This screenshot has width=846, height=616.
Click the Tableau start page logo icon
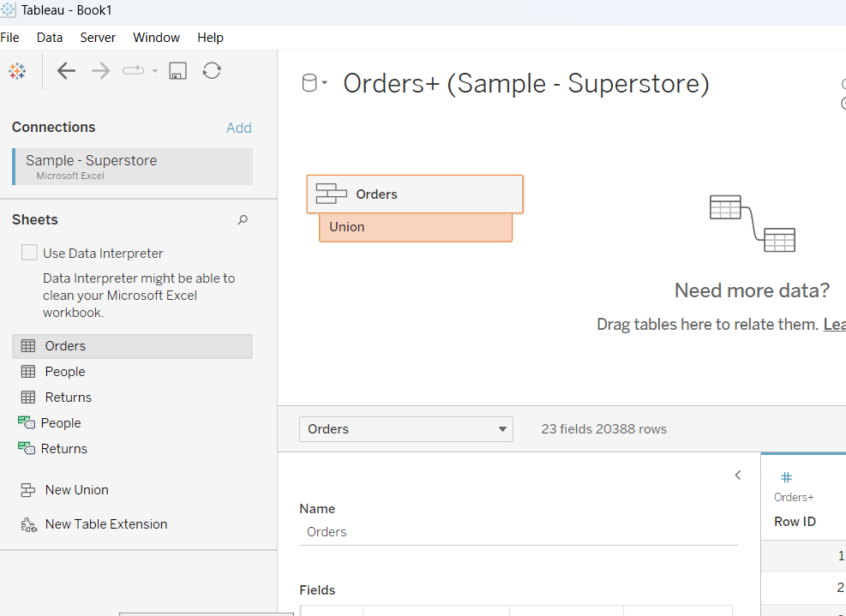point(17,71)
